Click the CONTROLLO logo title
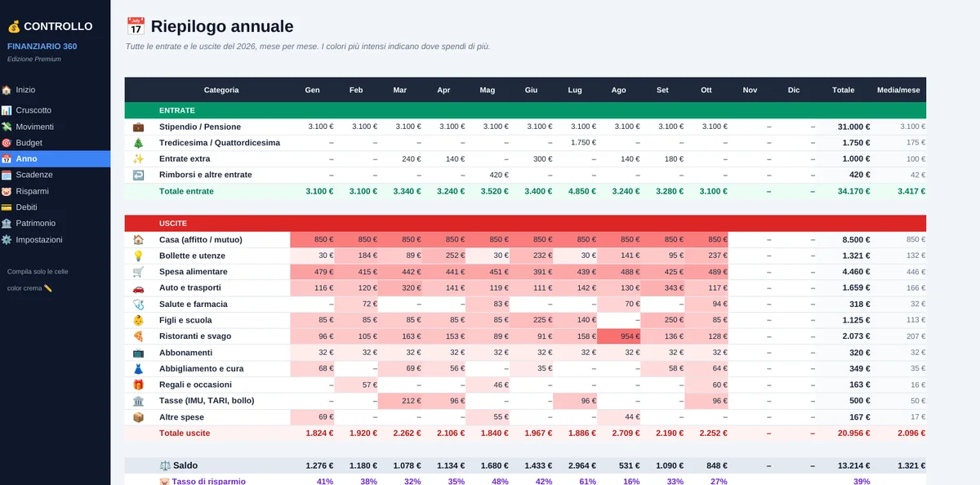The width and height of the screenshot is (980, 485). coord(50,27)
